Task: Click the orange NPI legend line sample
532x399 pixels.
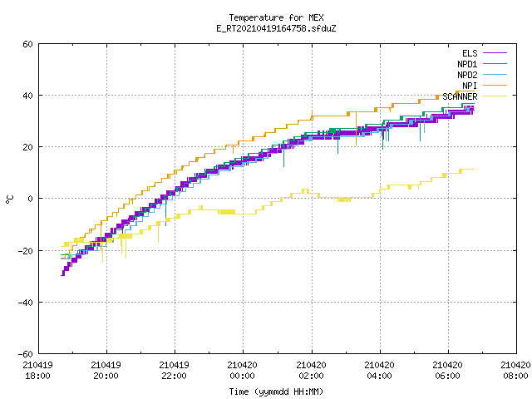Action: (x=495, y=85)
